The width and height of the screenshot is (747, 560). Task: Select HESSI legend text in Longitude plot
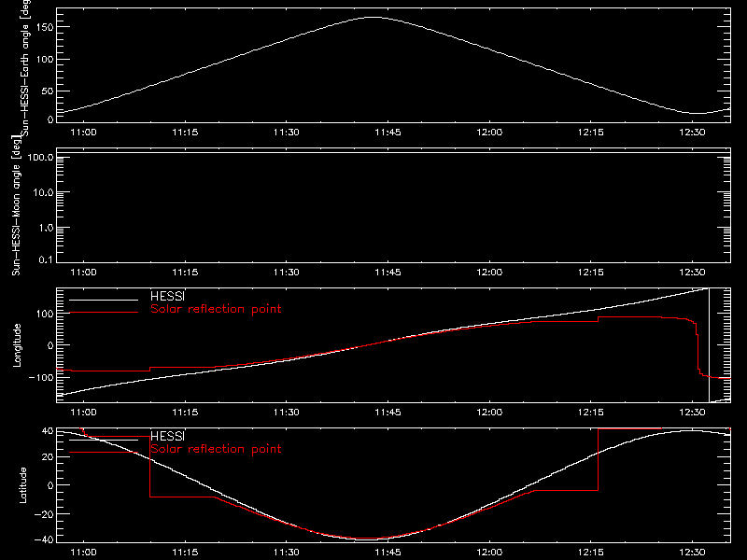pos(167,296)
